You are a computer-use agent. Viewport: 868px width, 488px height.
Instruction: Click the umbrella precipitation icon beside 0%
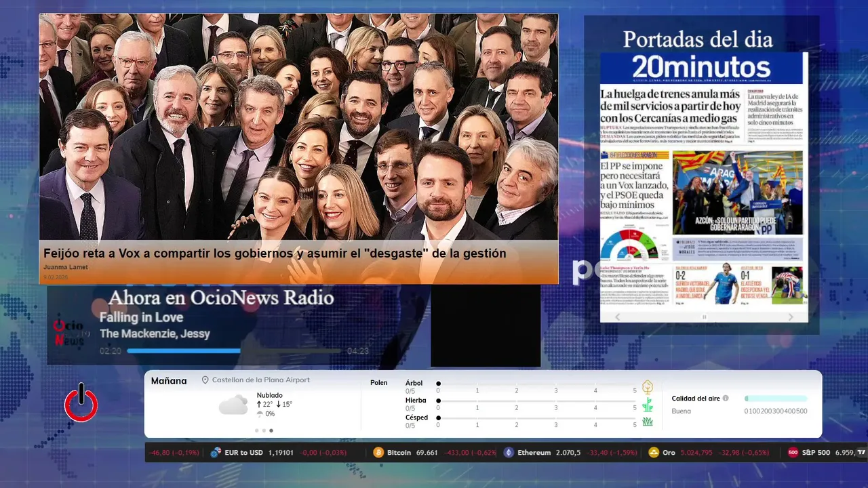260,413
